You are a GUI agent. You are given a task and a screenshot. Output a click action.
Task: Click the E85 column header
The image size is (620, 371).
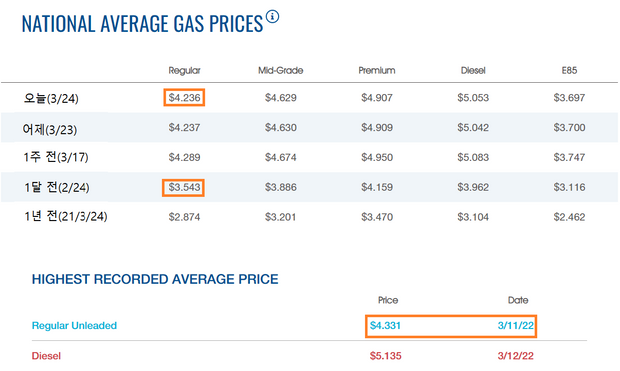point(569,70)
